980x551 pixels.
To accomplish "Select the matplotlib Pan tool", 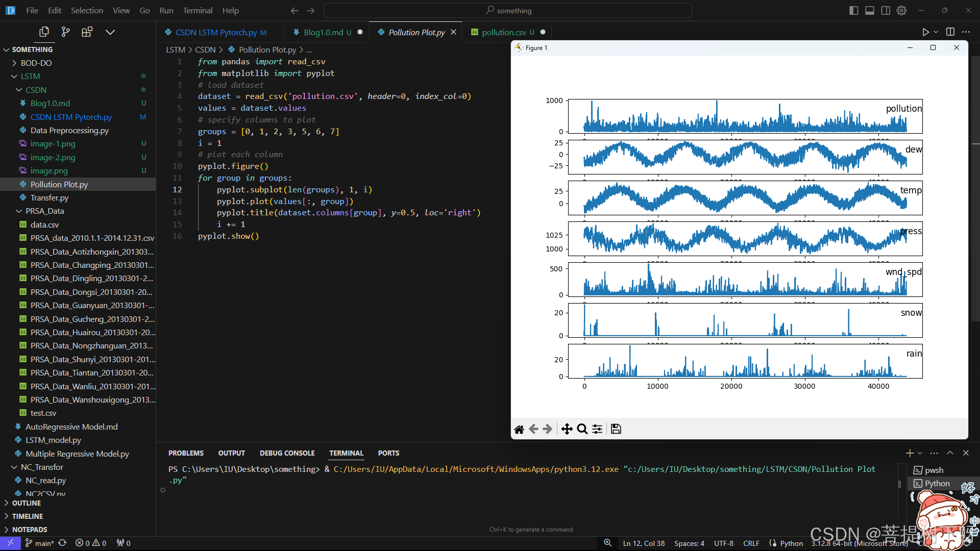I will point(567,429).
